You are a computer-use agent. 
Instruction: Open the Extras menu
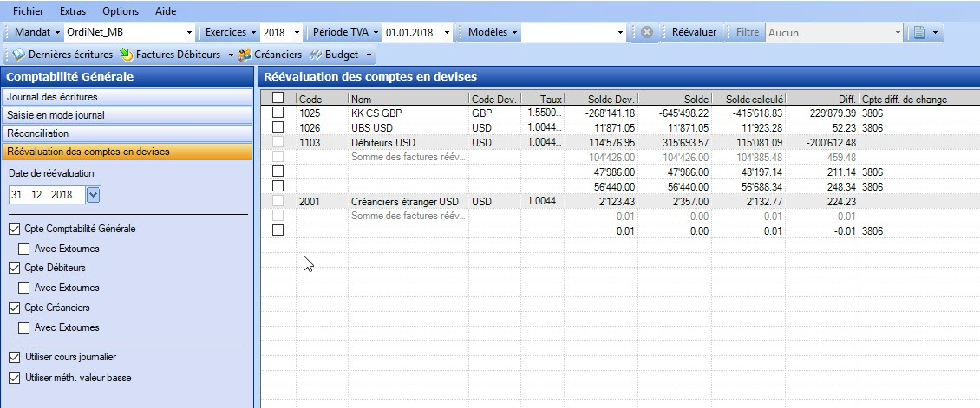(73, 11)
